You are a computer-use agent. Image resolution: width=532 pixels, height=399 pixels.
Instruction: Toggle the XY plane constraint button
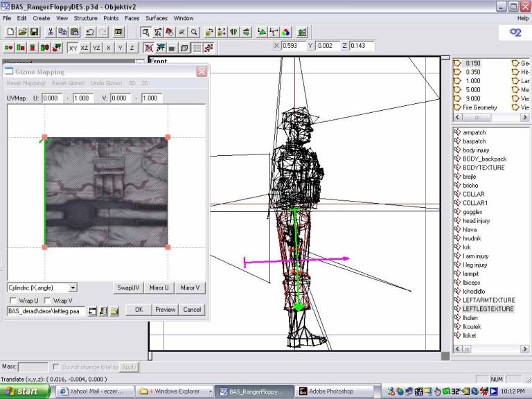73,47
